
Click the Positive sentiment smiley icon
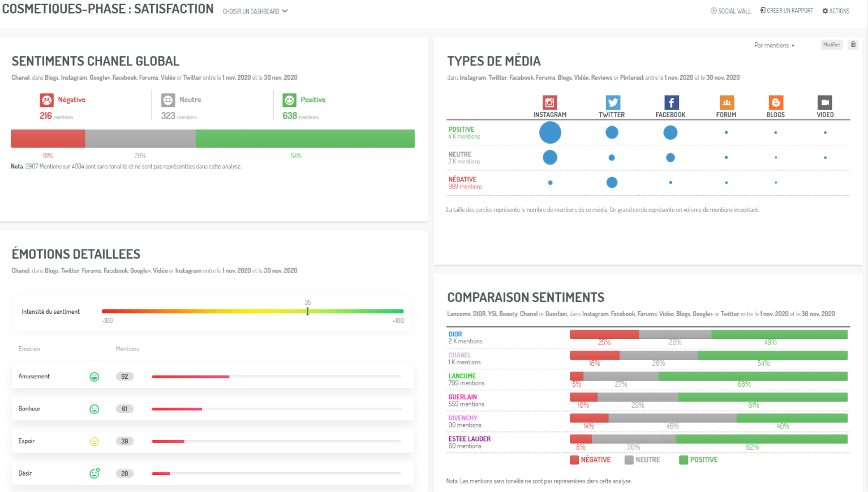pyautogui.click(x=290, y=100)
